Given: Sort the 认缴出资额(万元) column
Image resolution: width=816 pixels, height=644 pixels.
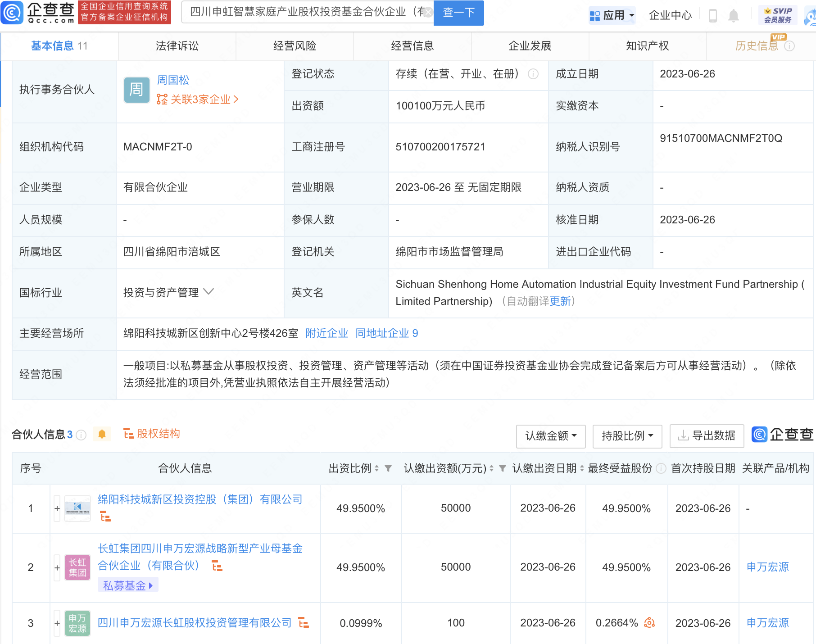Looking at the screenshot, I should click(492, 468).
